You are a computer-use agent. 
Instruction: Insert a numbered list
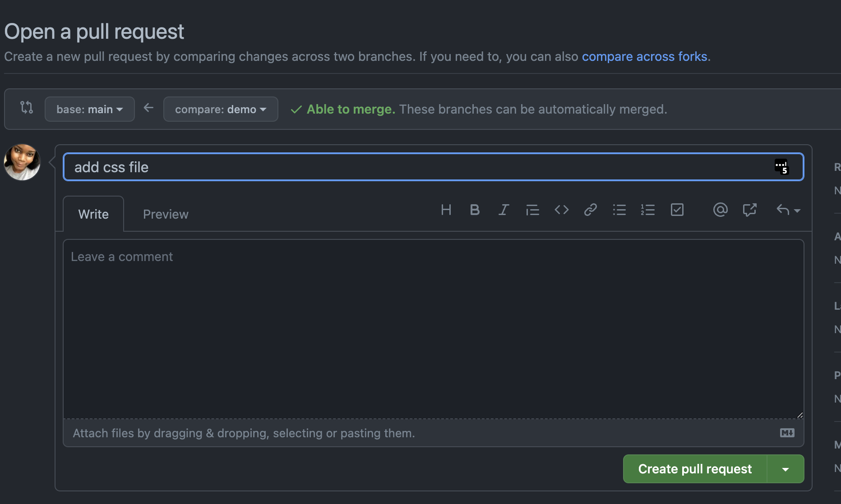(648, 210)
